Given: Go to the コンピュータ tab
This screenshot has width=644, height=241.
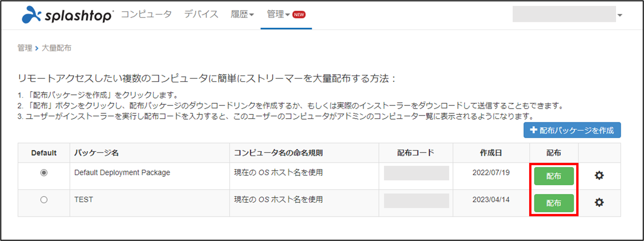Looking at the screenshot, I should pyautogui.click(x=147, y=14).
